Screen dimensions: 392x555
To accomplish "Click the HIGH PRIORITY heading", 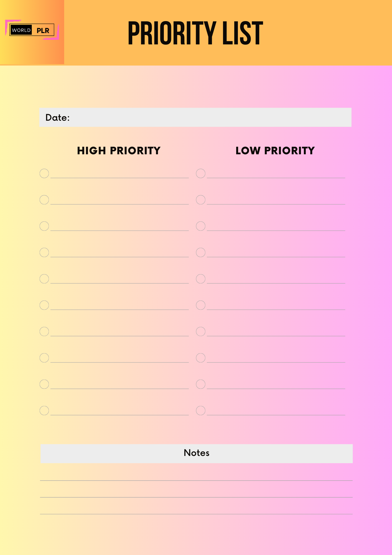I will tap(119, 151).
